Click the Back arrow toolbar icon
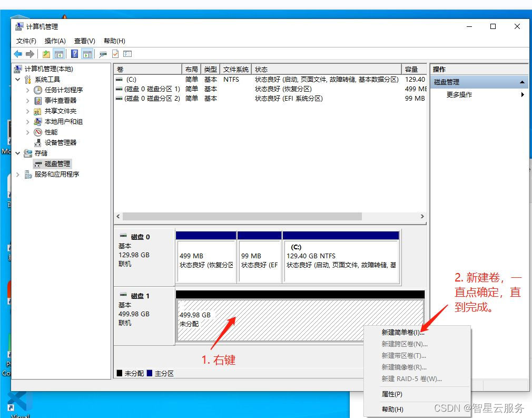Screen dimensions: 532x418 click(18, 54)
